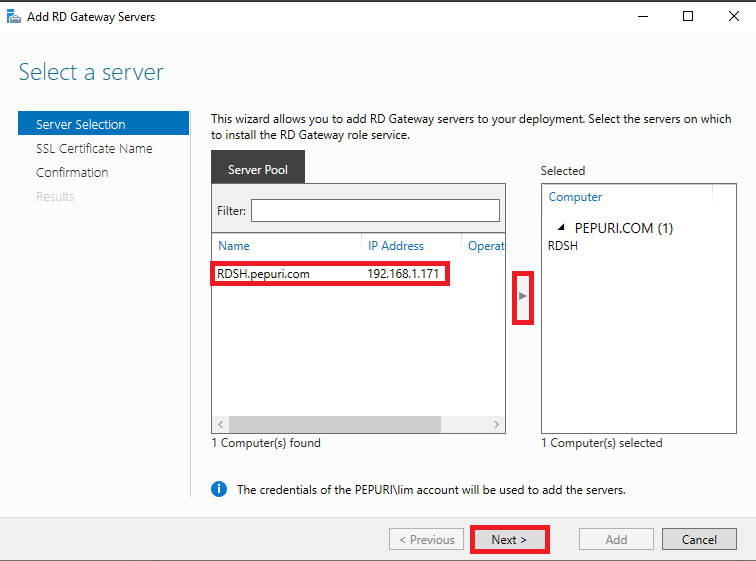
Task: Click the horizontal scrollbar thumb
Action: [x=335, y=424]
